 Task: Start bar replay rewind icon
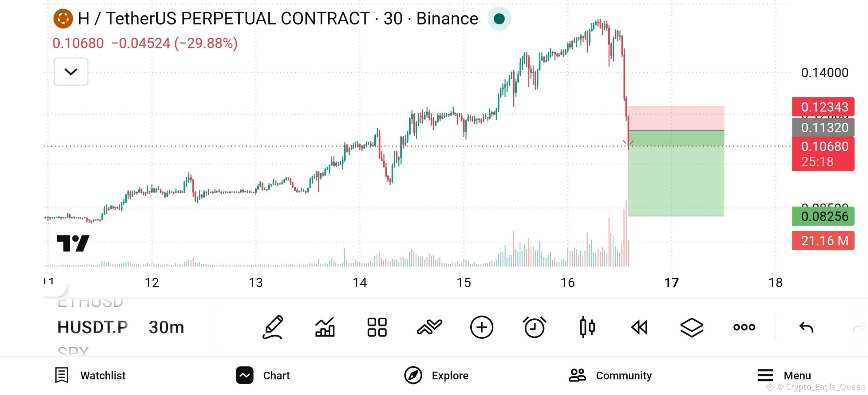(639, 327)
